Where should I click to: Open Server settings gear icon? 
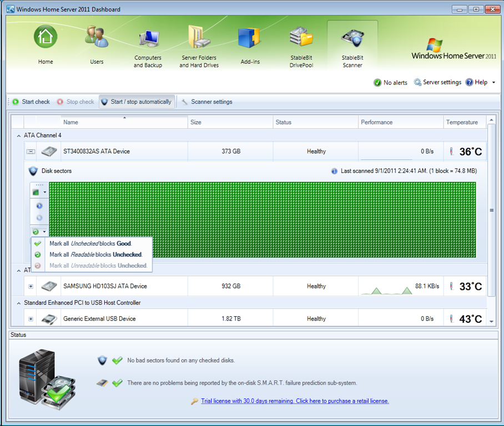point(417,82)
